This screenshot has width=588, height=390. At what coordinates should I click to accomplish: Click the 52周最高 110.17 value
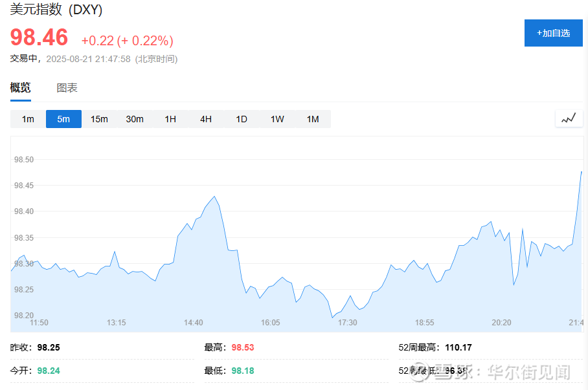[458, 347]
